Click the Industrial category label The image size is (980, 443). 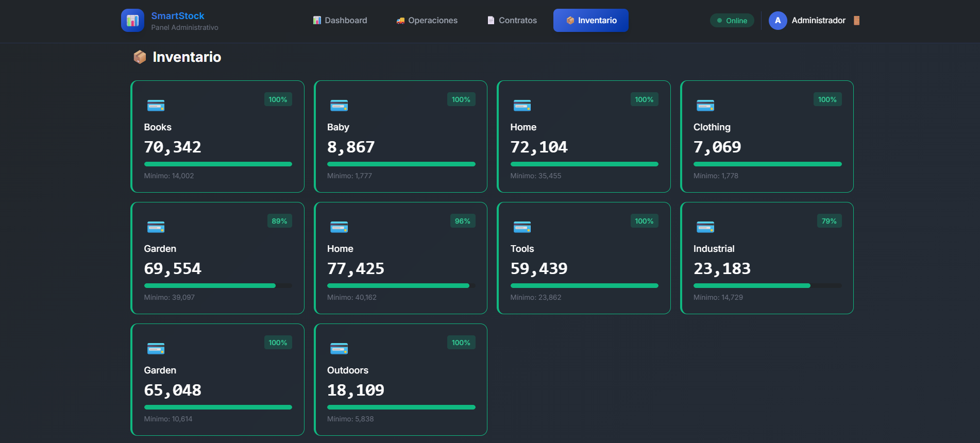point(714,249)
